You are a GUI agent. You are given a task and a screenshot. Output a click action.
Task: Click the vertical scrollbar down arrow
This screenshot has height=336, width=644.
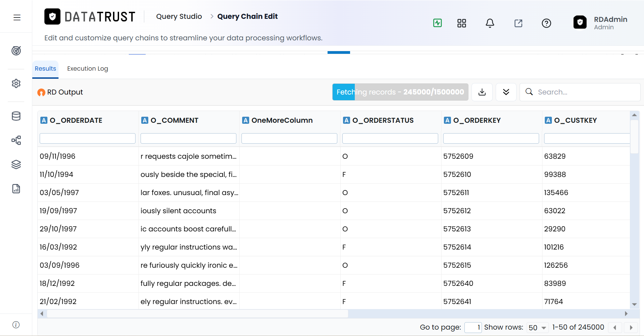point(634,304)
